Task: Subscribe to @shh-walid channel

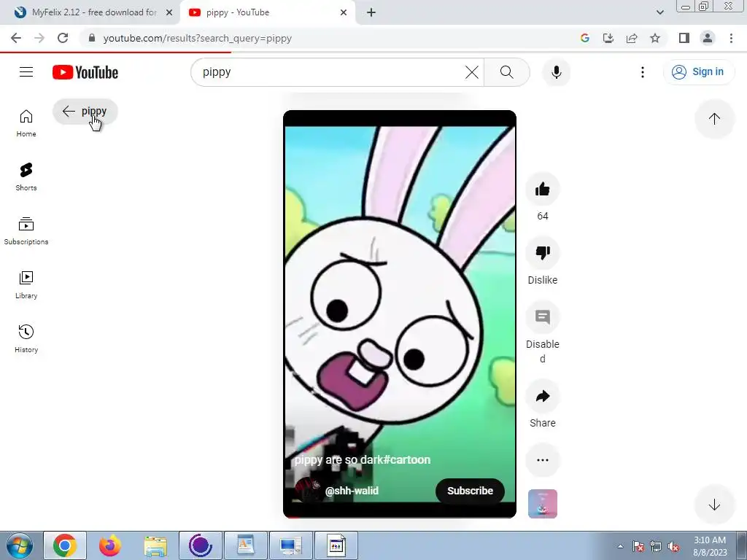Action: tap(470, 491)
